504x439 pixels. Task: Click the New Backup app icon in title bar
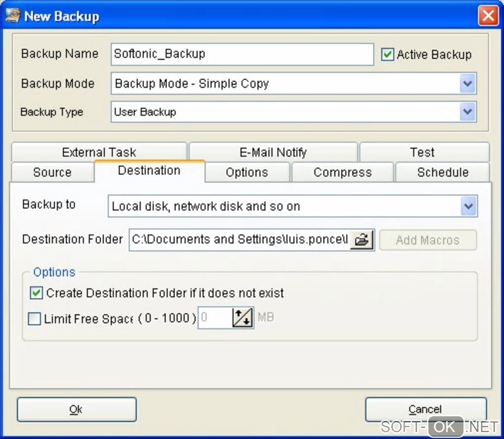click(x=13, y=16)
